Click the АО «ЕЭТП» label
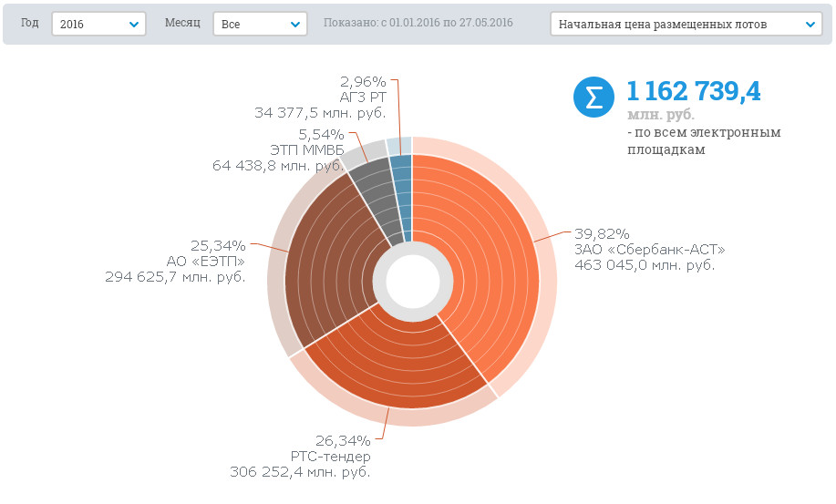 click(x=206, y=261)
